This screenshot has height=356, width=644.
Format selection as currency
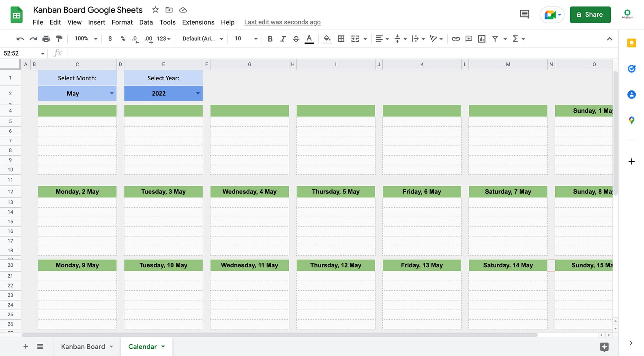point(110,39)
